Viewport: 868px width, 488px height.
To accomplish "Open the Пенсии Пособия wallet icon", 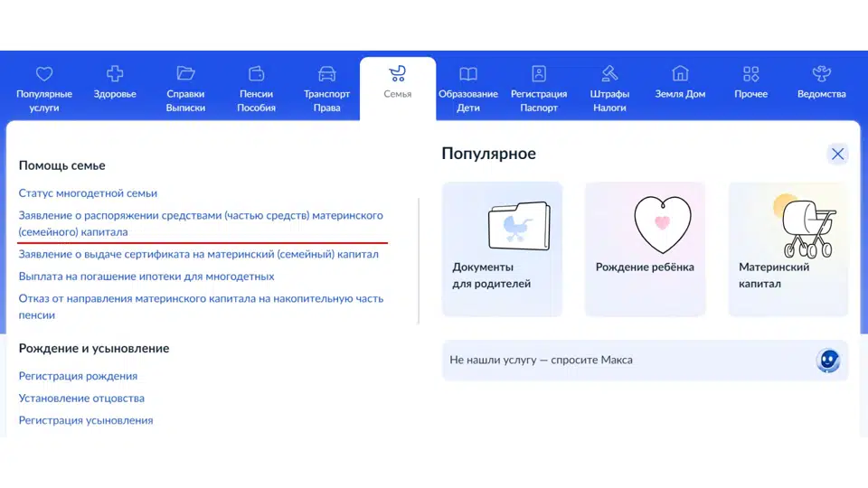I will [x=256, y=73].
